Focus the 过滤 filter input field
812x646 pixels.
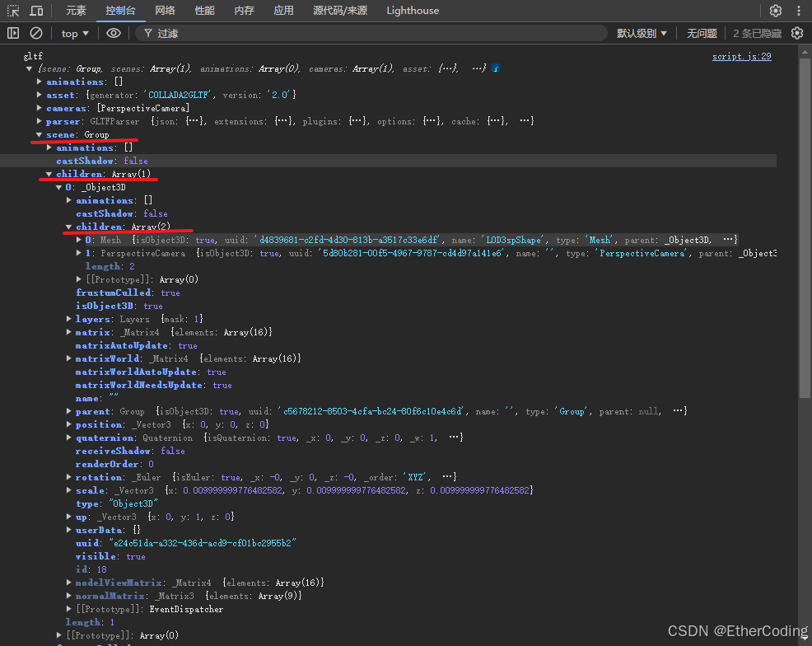pyautogui.click(x=371, y=33)
